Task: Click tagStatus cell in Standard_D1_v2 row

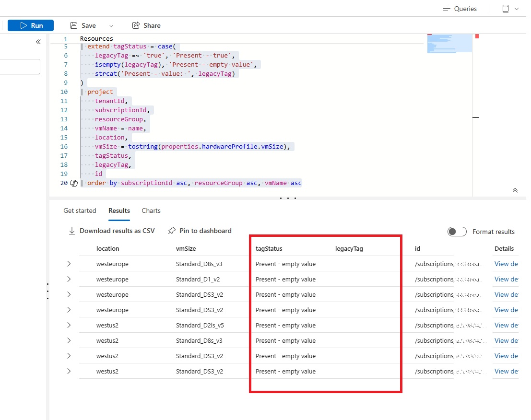Action: click(285, 279)
